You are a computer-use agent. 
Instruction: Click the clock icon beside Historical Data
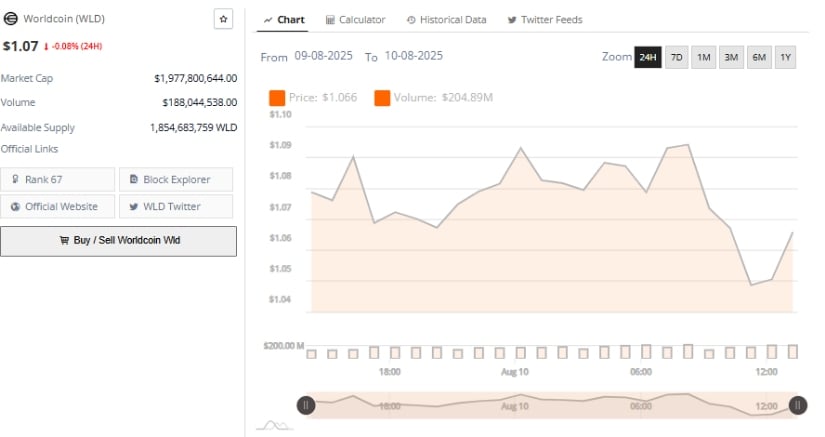click(x=411, y=20)
